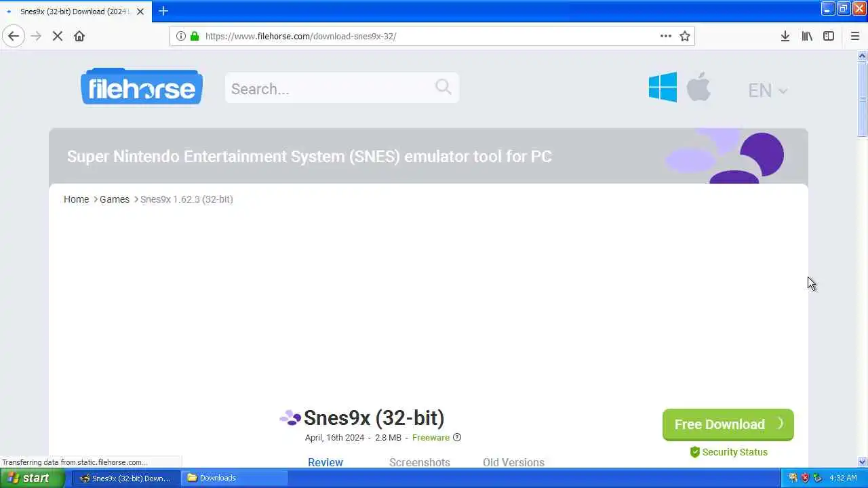Open the Firefox hamburger menu
The width and height of the screenshot is (868, 488).
854,36
